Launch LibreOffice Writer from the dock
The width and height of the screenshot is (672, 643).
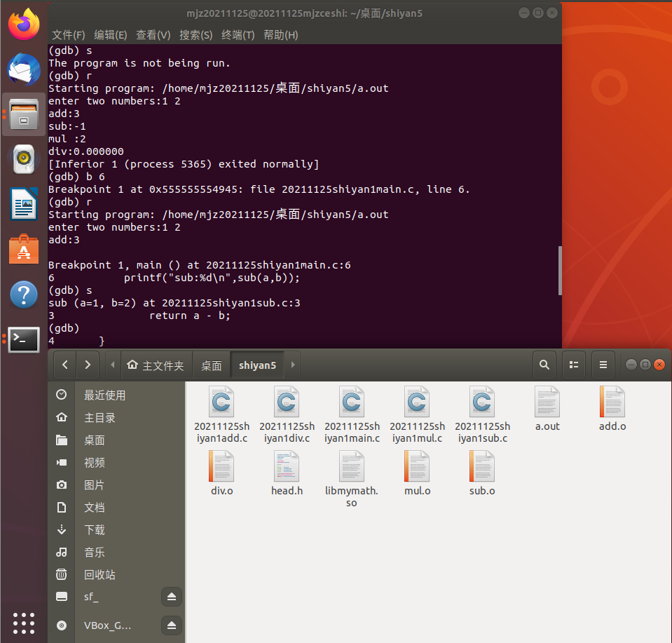(24, 204)
